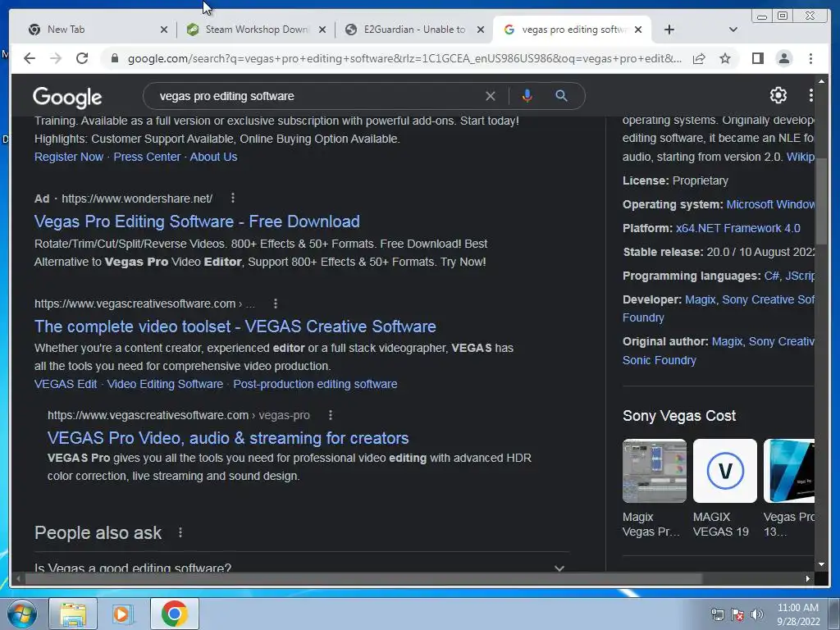Open the Vegas Pro 13 thumbnail
This screenshot has width=840, height=630.
pyautogui.click(x=789, y=471)
